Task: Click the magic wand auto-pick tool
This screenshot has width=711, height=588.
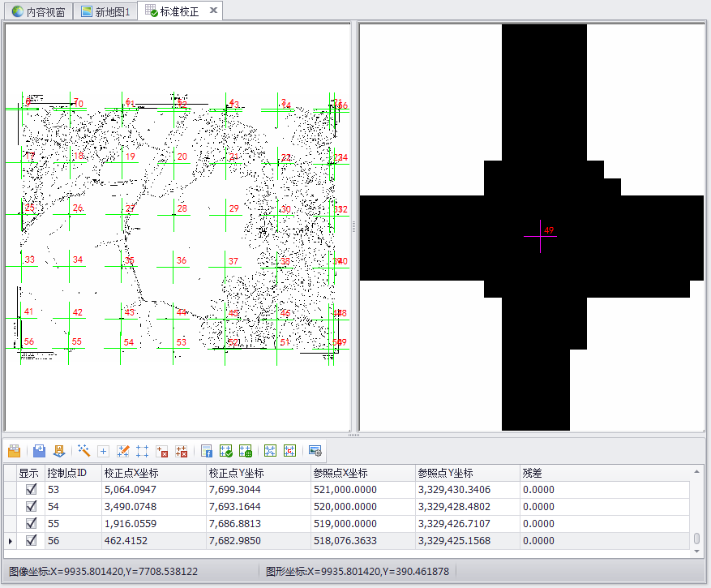Action: click(x=84, y=451)
